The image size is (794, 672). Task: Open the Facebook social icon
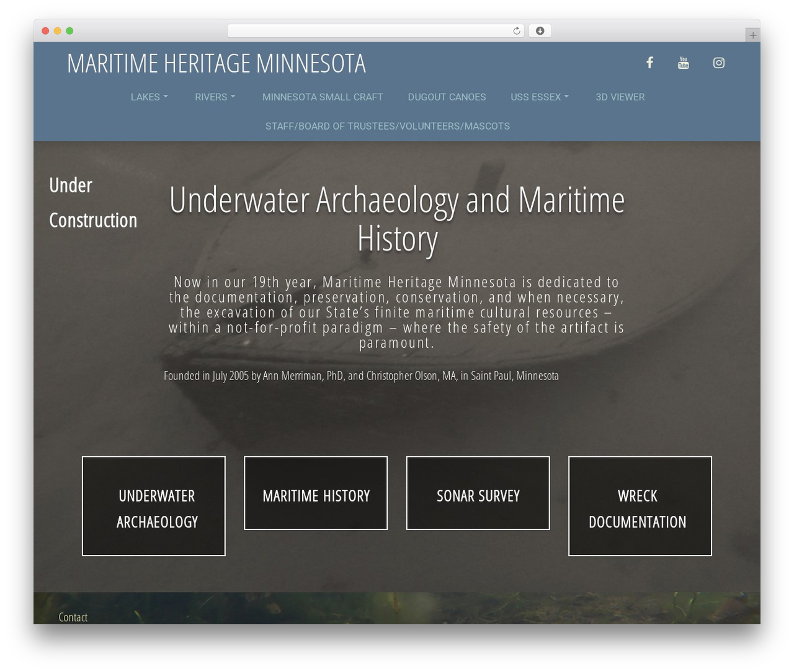click(x=649, y=63)
